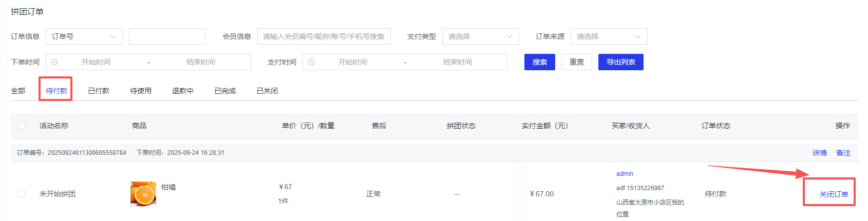Image resolution: width=868 pixels, height=221 pixels.
Task: Open the 详情 link for the order
Action: point(819,153)
